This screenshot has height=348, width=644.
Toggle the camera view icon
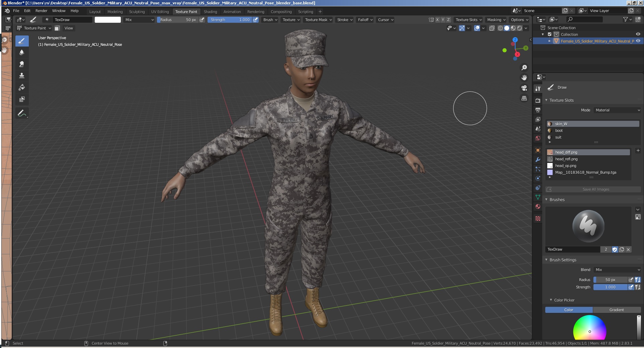pyautogui.click(x=524, y=88)
